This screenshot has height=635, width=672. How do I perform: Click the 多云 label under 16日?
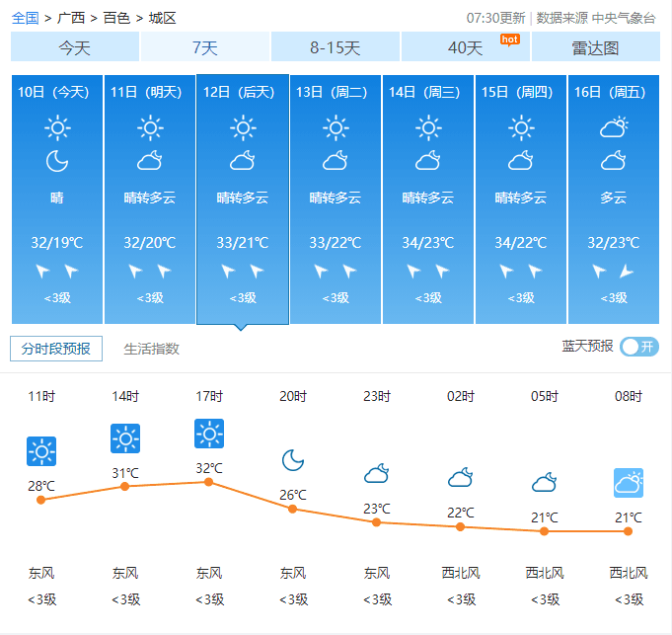[x=614, y=198]
